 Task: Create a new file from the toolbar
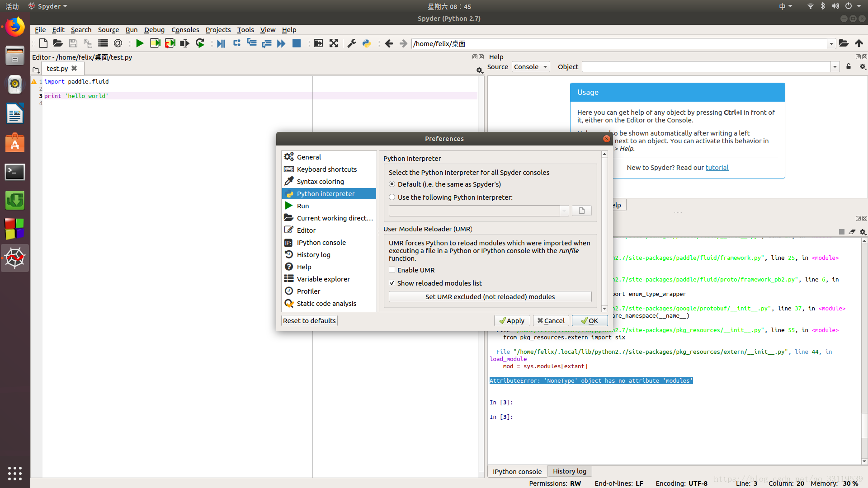[43, 43]
